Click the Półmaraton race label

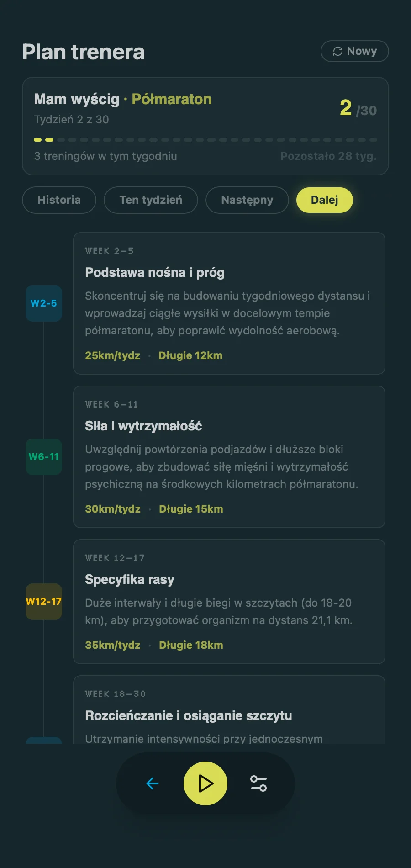point(172,99)
